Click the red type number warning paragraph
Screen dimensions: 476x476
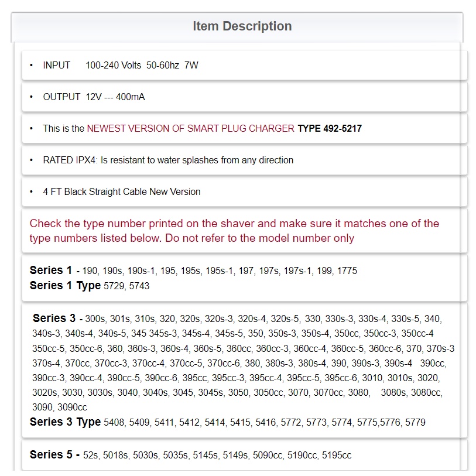click(234, 231)
